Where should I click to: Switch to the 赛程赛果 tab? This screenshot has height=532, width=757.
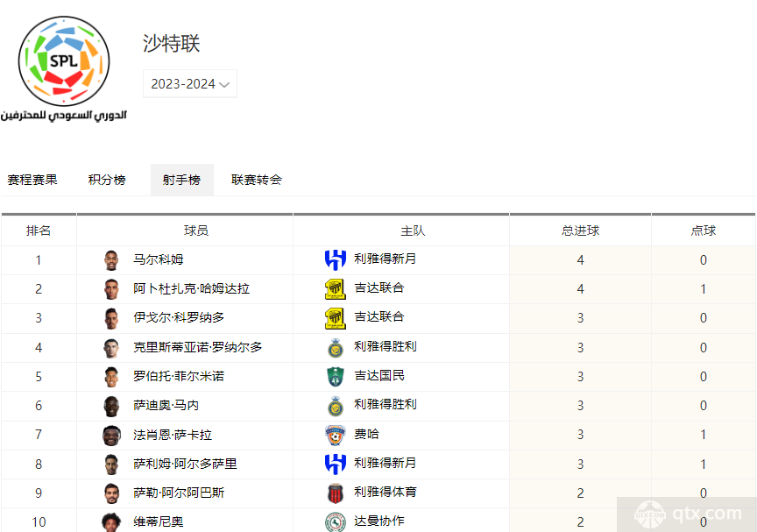click(x=32, y=180)
